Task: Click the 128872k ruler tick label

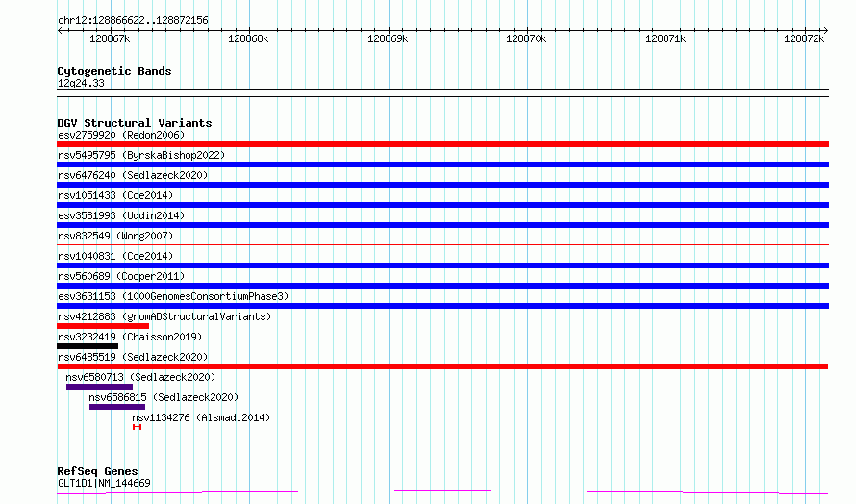Action: [804, 38]
